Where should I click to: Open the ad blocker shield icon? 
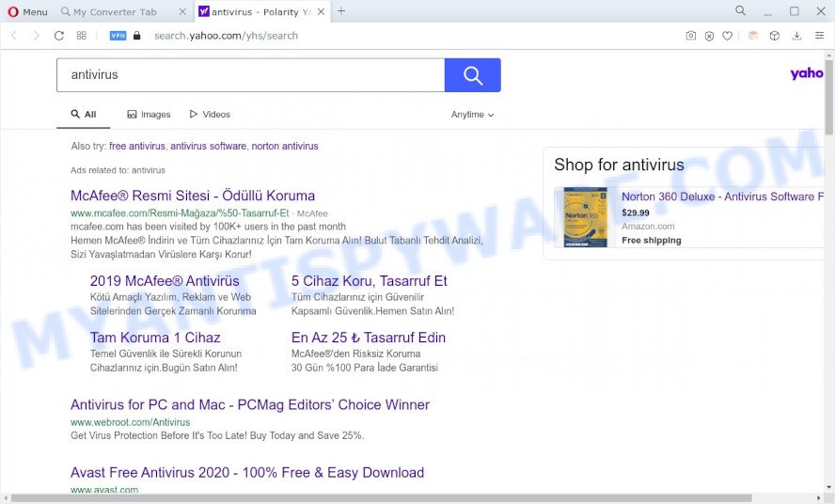click(709, 36)
